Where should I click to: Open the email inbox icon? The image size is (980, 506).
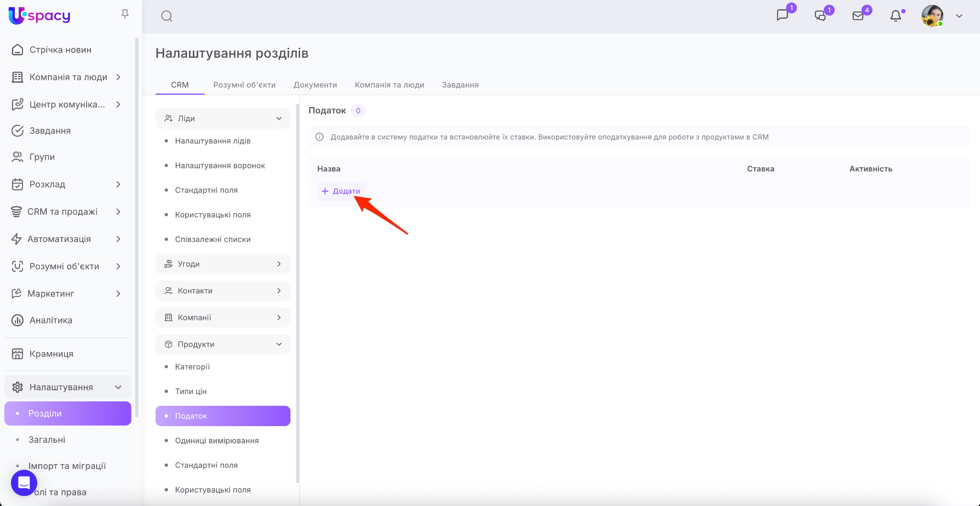tap(858, 16)
